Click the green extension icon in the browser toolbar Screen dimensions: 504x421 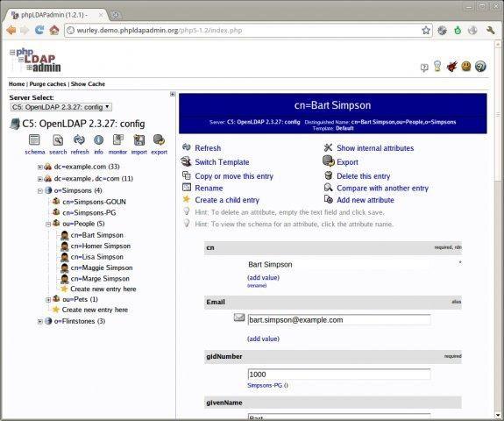click(458, 31)
